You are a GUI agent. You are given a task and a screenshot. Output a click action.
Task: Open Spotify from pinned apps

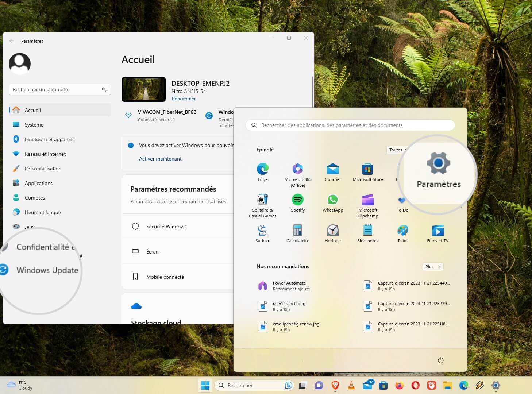[298, 203]
